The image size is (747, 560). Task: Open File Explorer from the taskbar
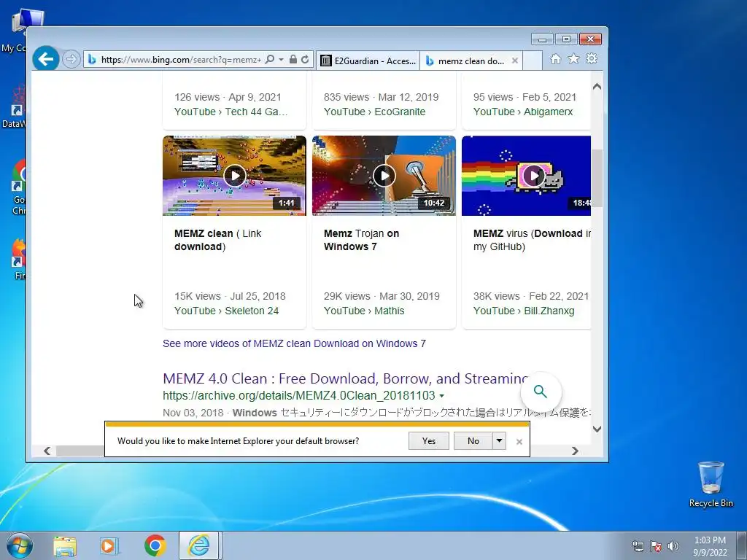[65, 546]
